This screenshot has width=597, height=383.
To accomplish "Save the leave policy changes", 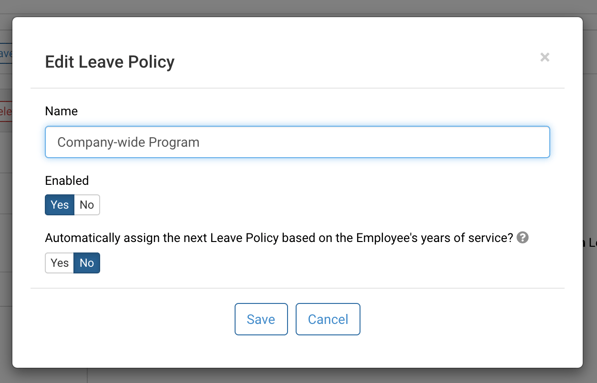I will [x=261, y=319].
